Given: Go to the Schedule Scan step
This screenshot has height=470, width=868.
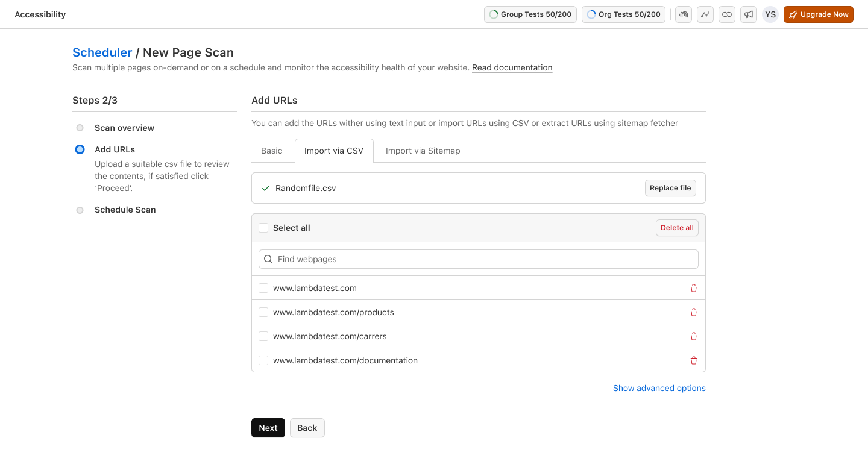Looking at the screenshot, I should pos(125,210).
